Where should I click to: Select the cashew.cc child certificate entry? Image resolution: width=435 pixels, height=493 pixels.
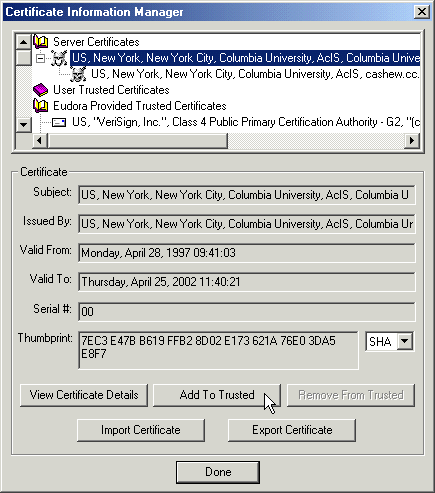point(255,74)
